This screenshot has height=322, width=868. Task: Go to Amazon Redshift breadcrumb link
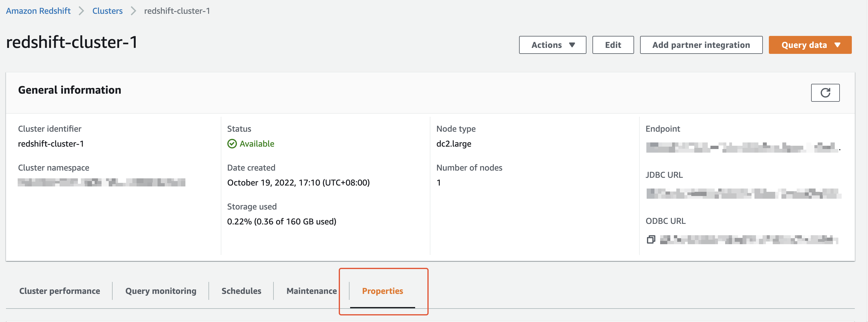coord(38,11)
